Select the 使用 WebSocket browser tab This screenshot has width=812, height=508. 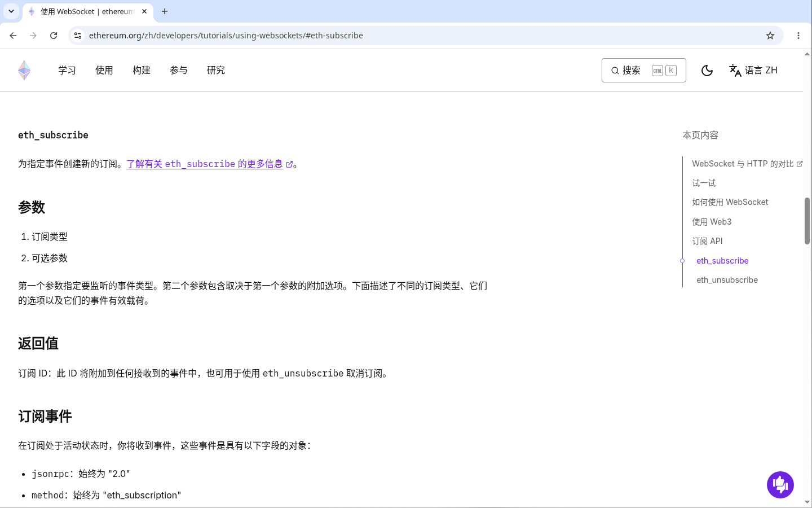[x=87, y=12]
